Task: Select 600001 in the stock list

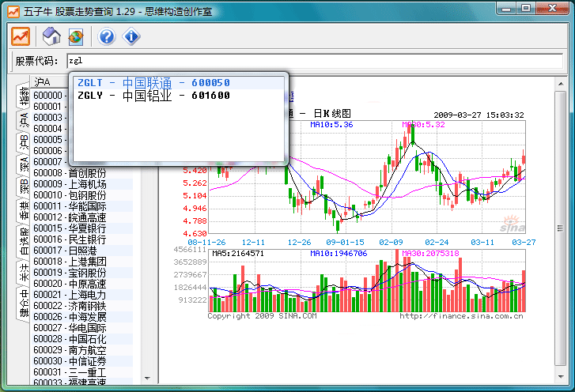Action: coord(50,106)
